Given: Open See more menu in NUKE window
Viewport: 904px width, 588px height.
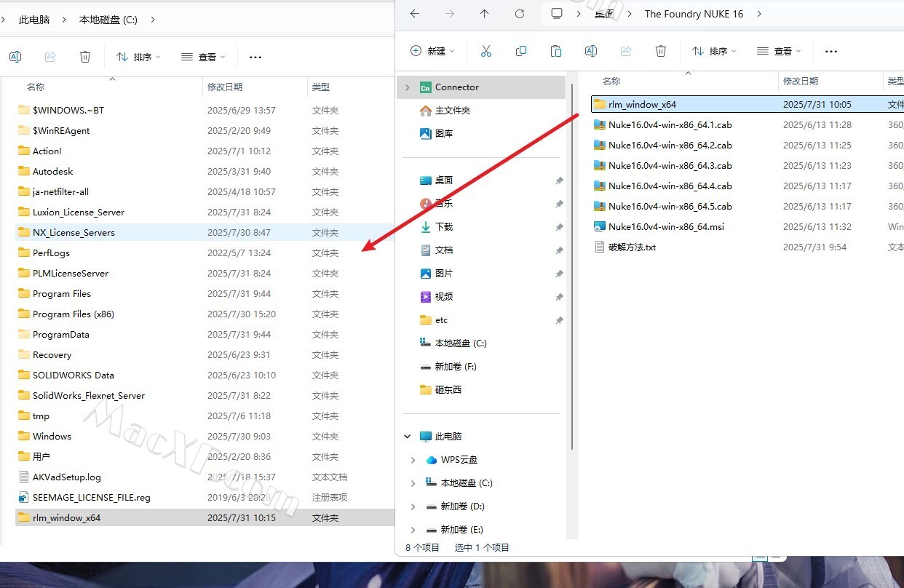Looking at the screenshot, I should tap(831, 51).
